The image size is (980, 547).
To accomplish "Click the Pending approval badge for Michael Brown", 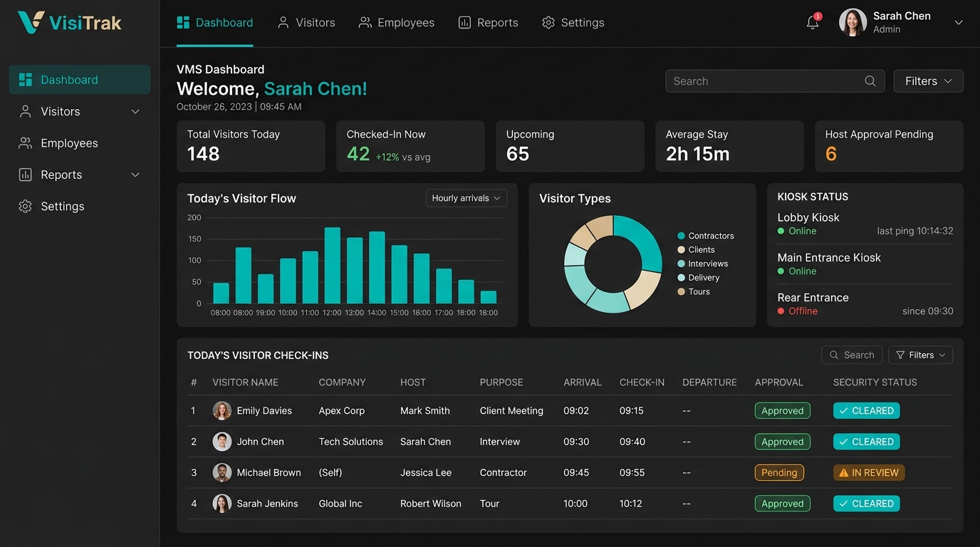I will click(x=779, y=472).
